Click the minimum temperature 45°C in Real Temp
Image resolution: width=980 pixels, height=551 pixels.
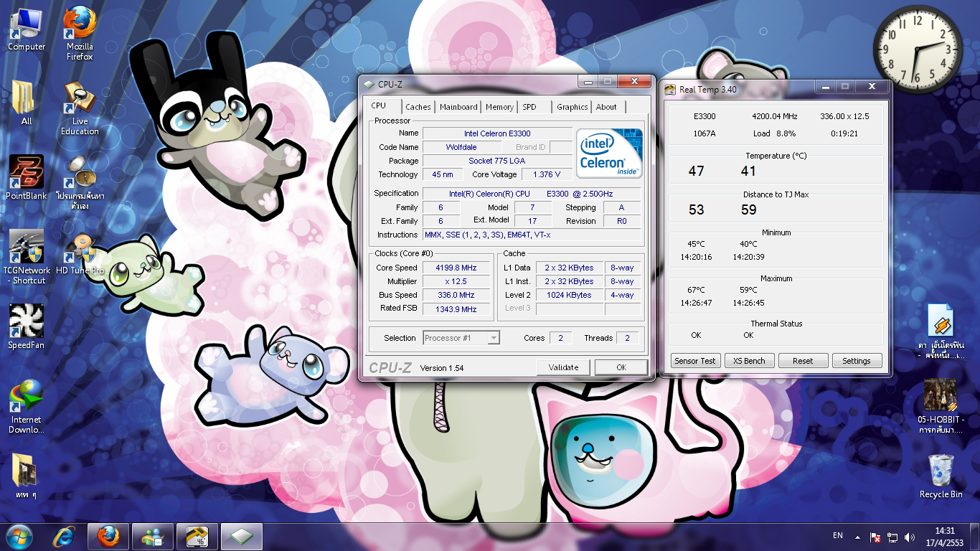(696, 244)
